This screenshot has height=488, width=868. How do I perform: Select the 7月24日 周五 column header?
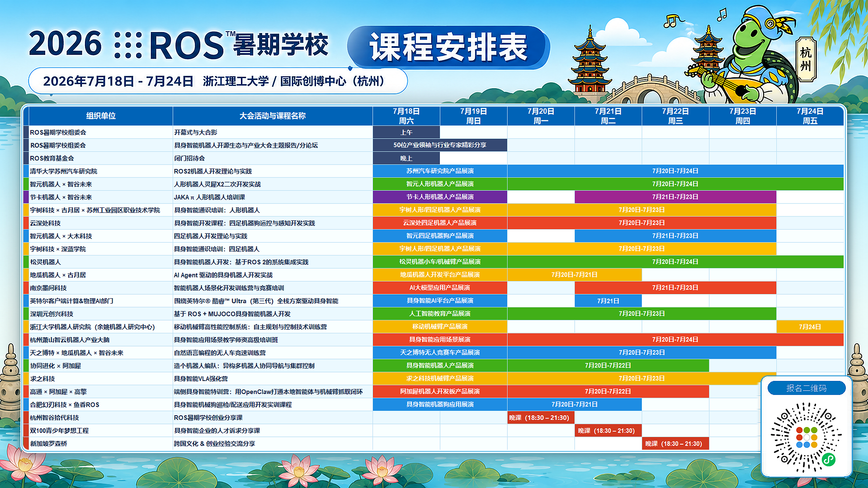coord(810,116)
